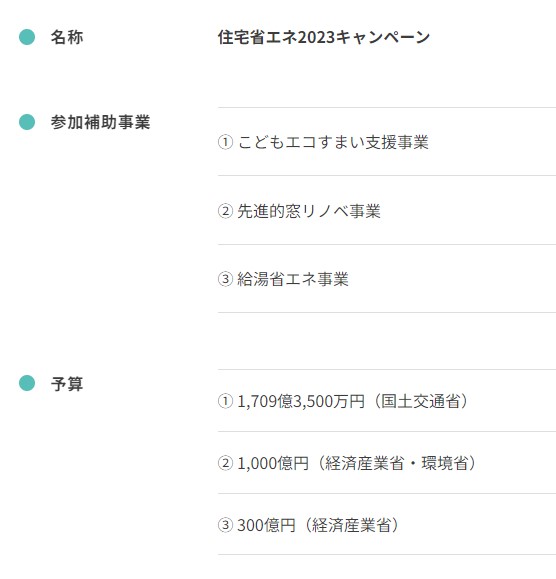Screen dimensions: 556x579
Task: Click circled ③ before the 300億円 budget
Action: click(225, 525)
